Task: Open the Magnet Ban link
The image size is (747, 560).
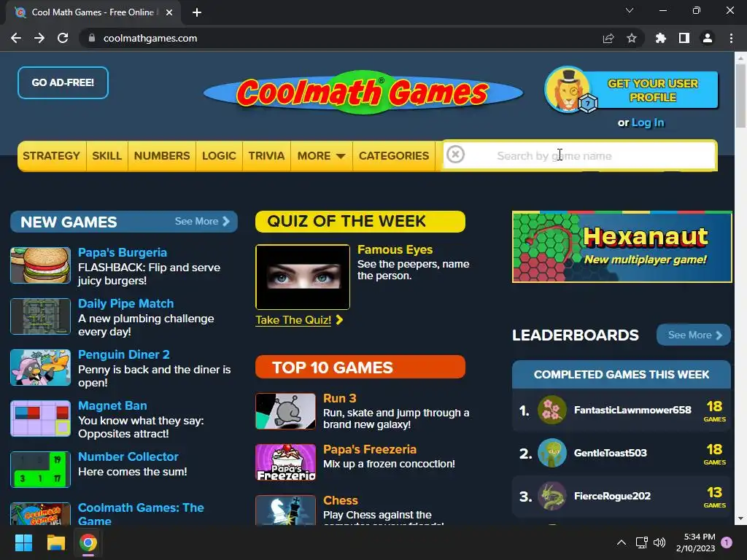Action: pos(112,405)
